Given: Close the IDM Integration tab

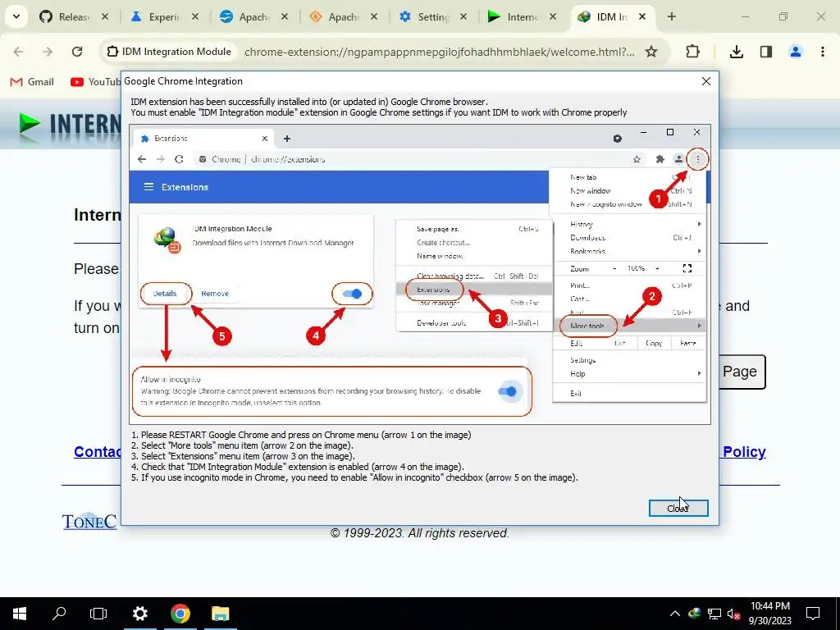Looking at the screenshot, I should point(642,16).
